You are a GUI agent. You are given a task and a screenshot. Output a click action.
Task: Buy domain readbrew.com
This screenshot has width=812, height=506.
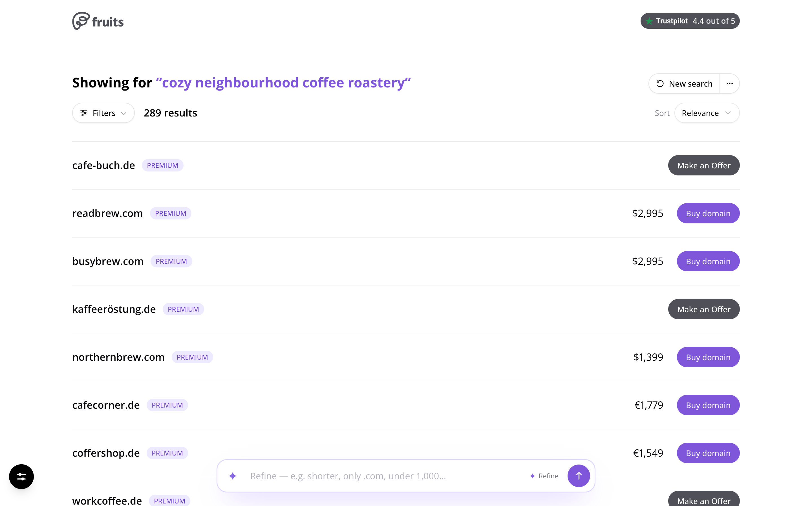708,213
